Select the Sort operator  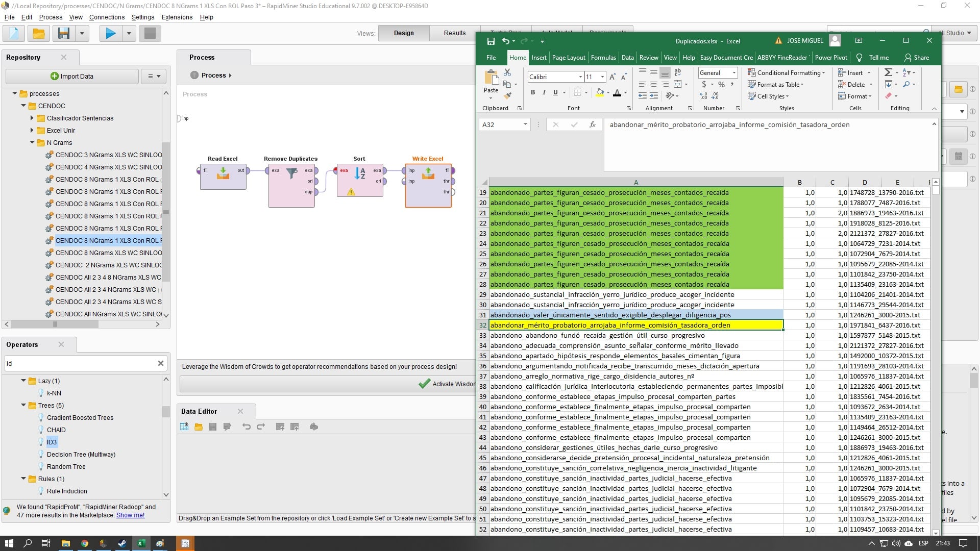360,180
